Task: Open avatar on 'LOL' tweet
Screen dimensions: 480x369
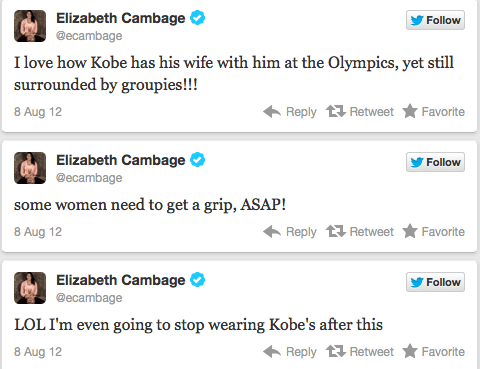Action: pos(30,288)
